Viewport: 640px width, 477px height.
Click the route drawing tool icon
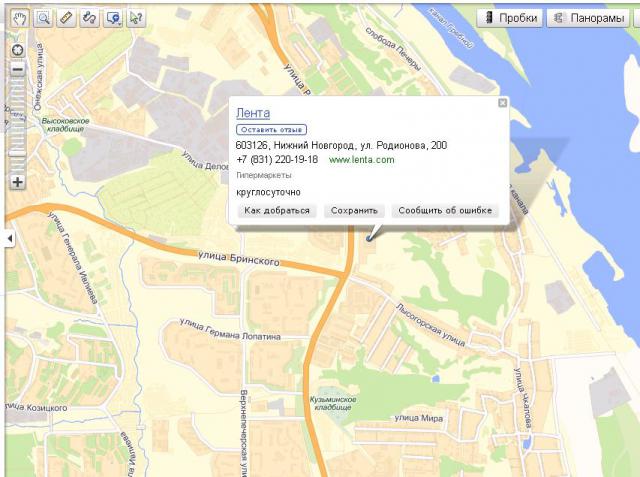pos(89,18)
